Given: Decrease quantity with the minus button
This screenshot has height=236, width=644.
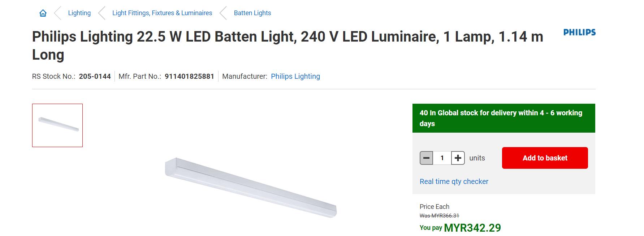Looking at the screenshot, I should (426, 158).
